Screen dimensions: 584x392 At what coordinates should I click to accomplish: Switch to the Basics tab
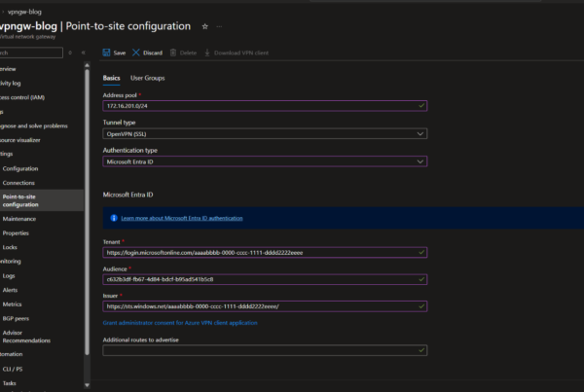point(111,78)
